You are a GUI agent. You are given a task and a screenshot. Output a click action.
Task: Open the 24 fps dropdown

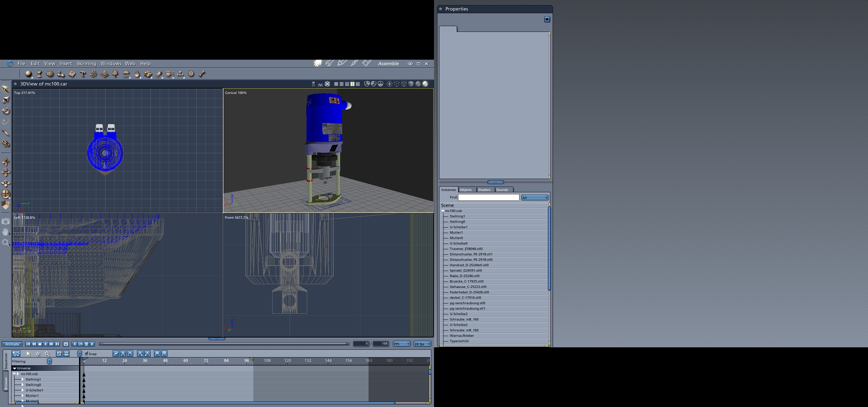[x=422, y=344]
